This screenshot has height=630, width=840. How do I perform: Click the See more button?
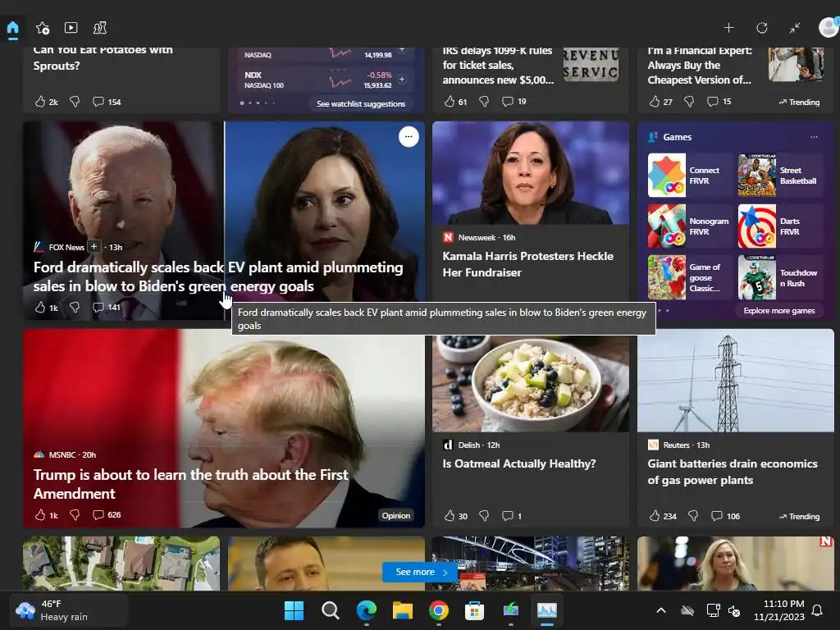pyautogui.click(x=420, y=572)
